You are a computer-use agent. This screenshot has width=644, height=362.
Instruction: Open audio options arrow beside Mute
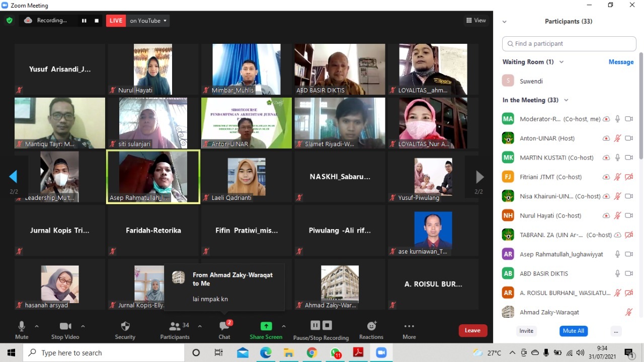(37, 326)
